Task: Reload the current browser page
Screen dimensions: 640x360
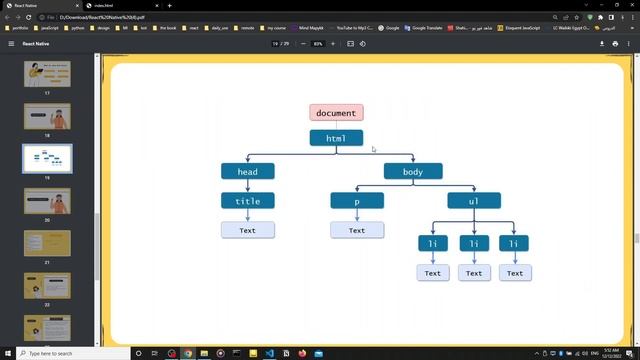Action: click(x=29, y=18)
